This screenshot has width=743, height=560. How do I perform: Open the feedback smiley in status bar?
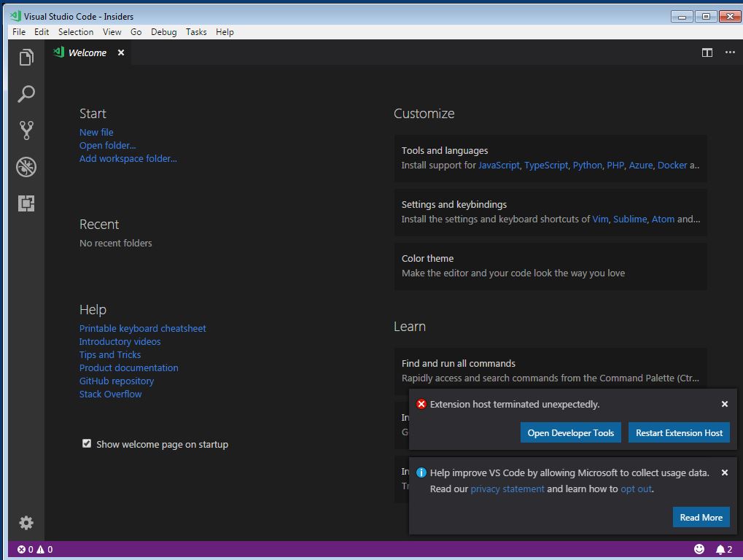tap(699, 549)
